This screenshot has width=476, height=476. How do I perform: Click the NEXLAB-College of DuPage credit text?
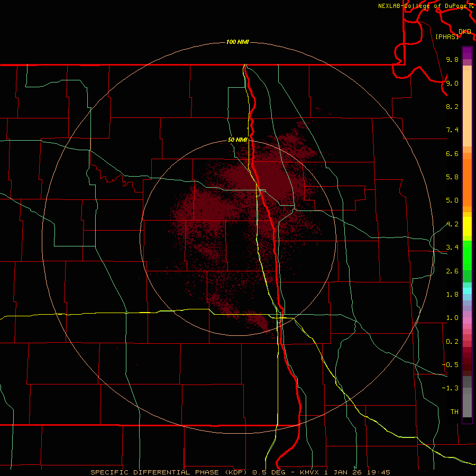423,6
